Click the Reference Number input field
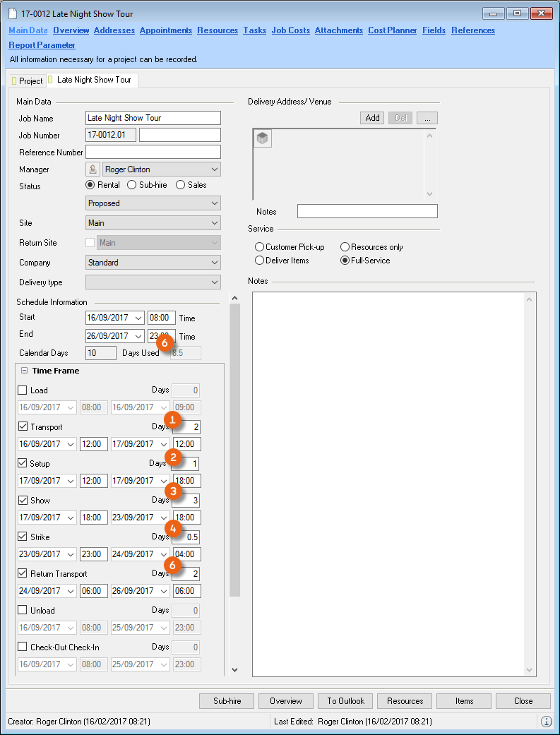Screen dimensions: 560x735 (x=153, y=152)
